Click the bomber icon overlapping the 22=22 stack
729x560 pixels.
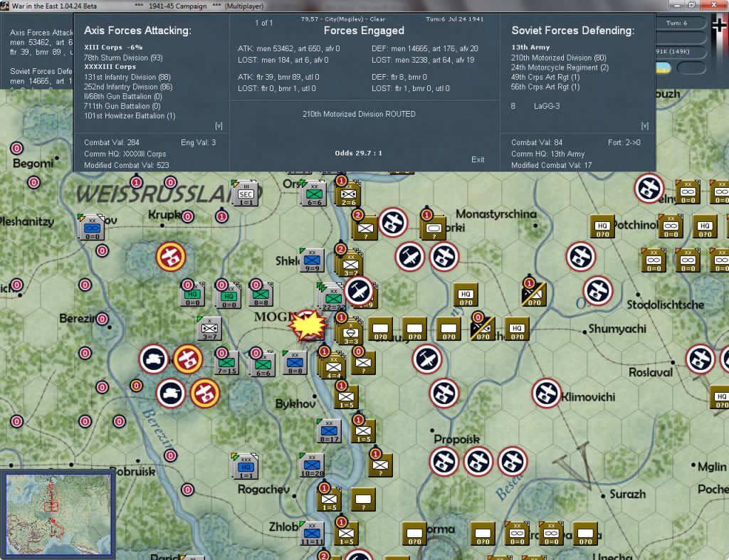point(359,290)
